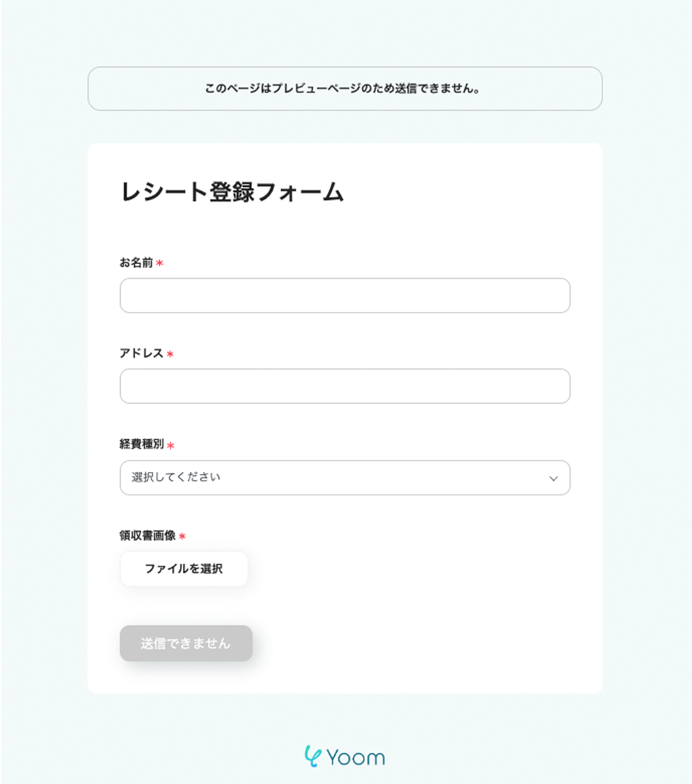Screen dimensions: 692x784
Task: Click the レシート登録フォーム heading
Action: (x=232, y=191)
